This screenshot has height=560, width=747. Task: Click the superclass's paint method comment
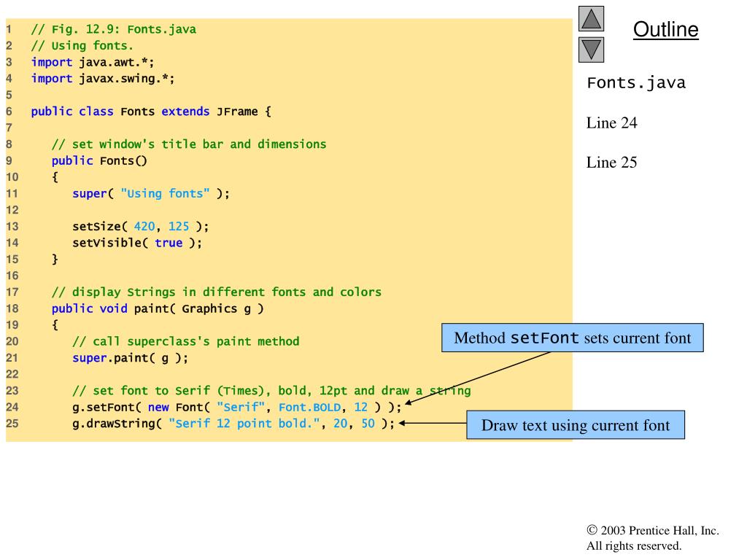[186, 341]
